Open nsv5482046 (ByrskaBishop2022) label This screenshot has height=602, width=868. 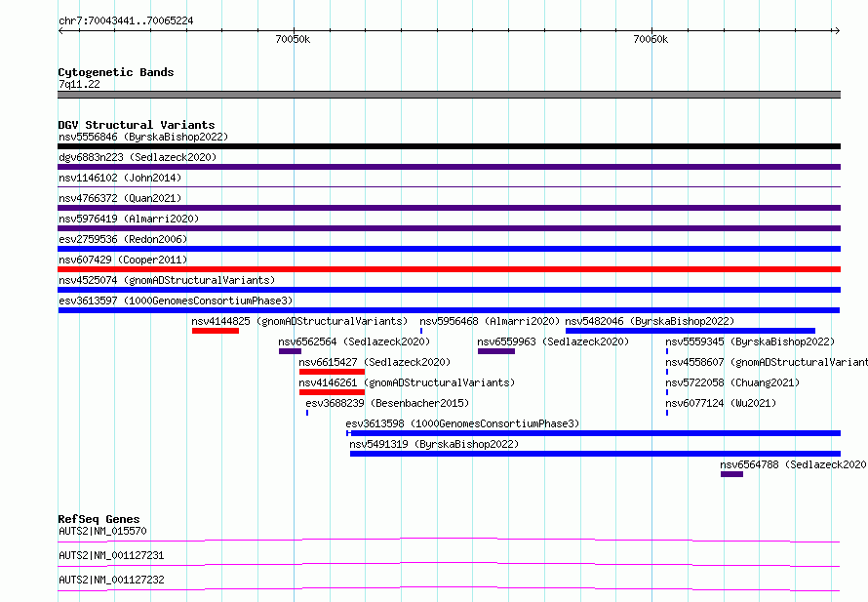[x=650, y=321]
